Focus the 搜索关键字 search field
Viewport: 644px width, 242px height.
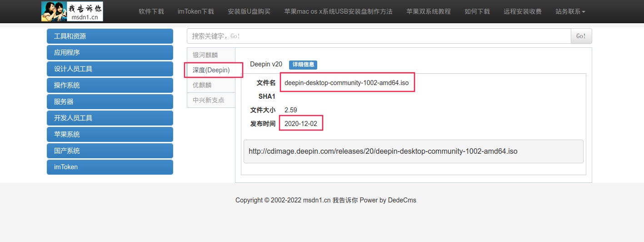379,36
